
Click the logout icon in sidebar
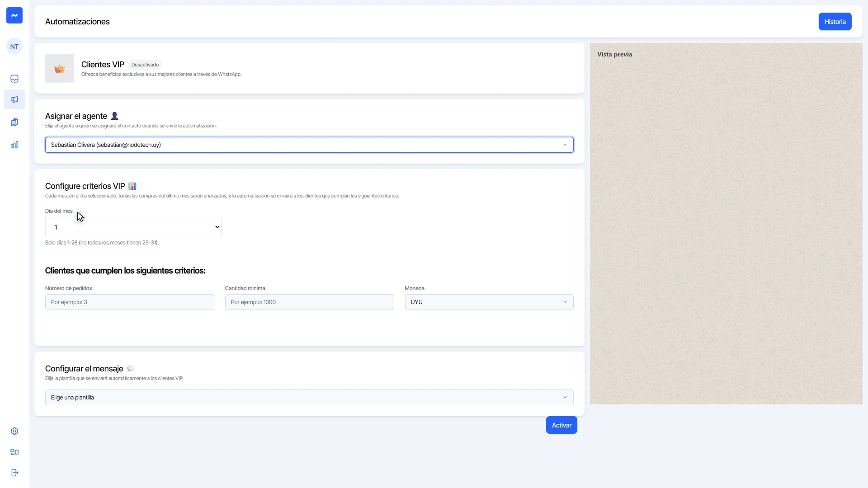coord(14,473)
